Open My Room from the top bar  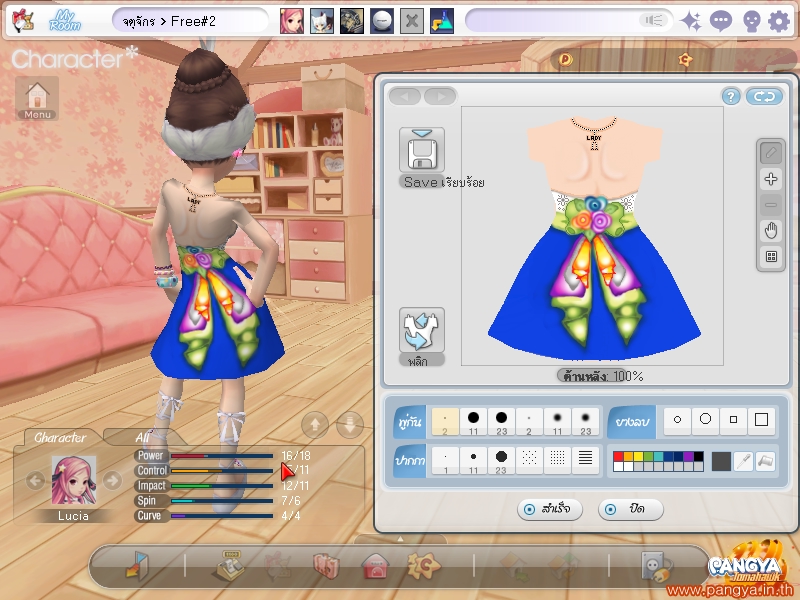point(65,21)
